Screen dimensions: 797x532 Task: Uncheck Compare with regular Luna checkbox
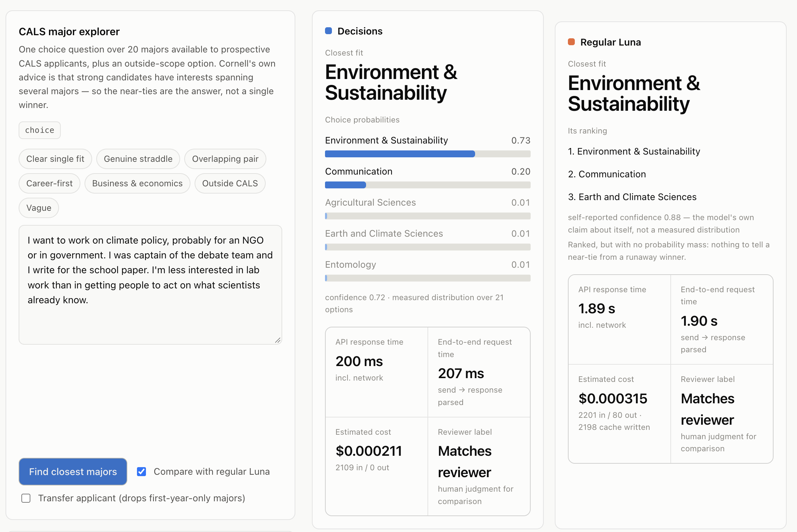pos(141,472)
